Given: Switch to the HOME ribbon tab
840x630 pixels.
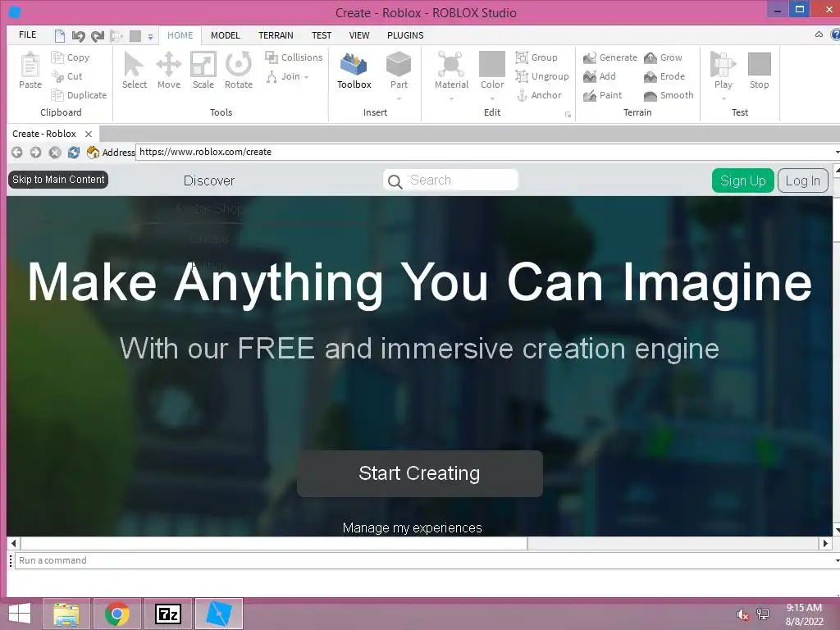Looking at the screenshot, I should click(x=180, y=35).
